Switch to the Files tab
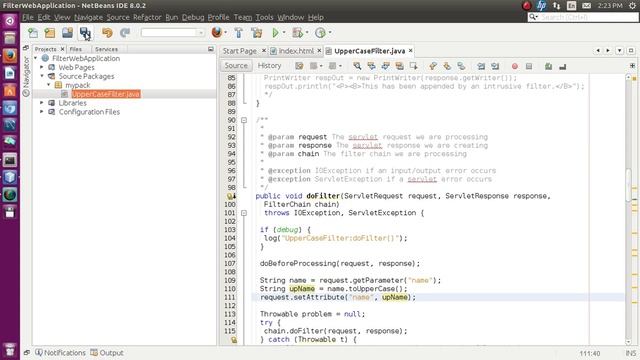Image resolution: width=640 pixels, height=360 pixels. coord(76,49)
